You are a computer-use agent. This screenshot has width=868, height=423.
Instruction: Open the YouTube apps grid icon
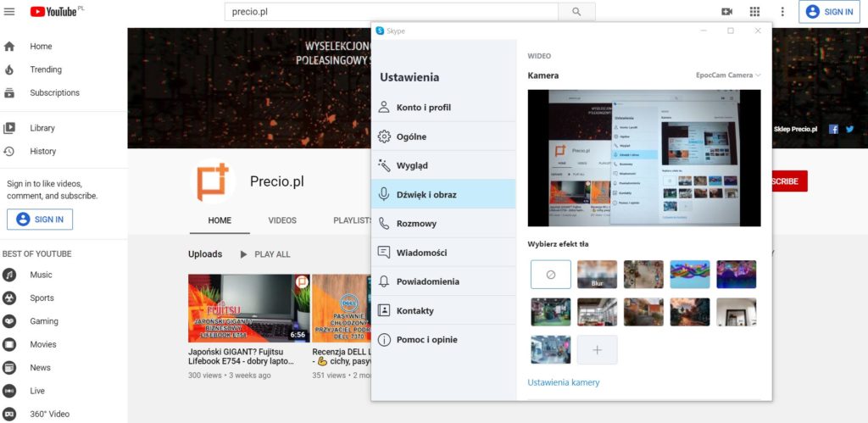click(x=754, y=12)
